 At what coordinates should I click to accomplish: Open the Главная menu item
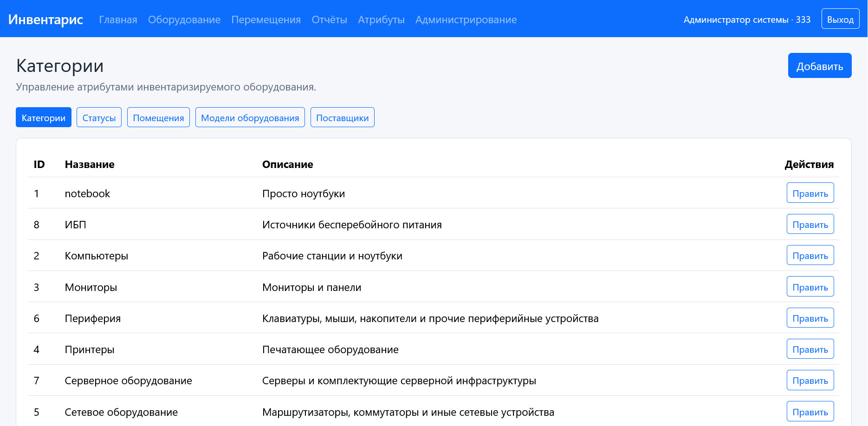[x=118, y=19]
